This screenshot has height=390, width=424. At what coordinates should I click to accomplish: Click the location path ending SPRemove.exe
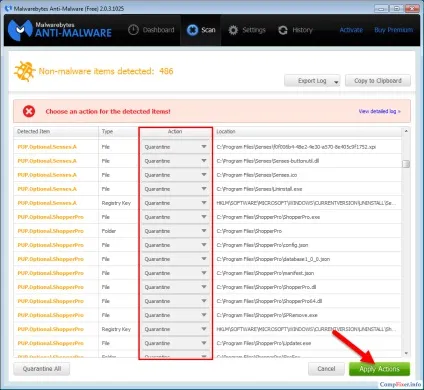(x=267, y=315)
